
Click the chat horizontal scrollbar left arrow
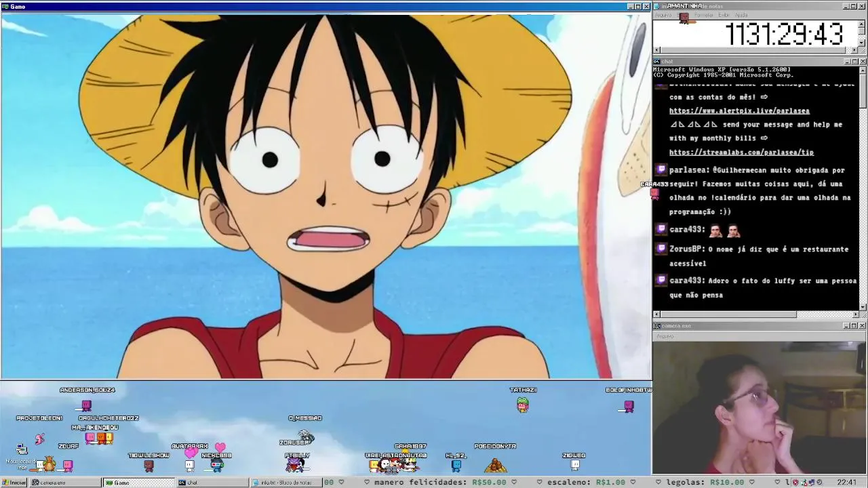pos(656,314)
